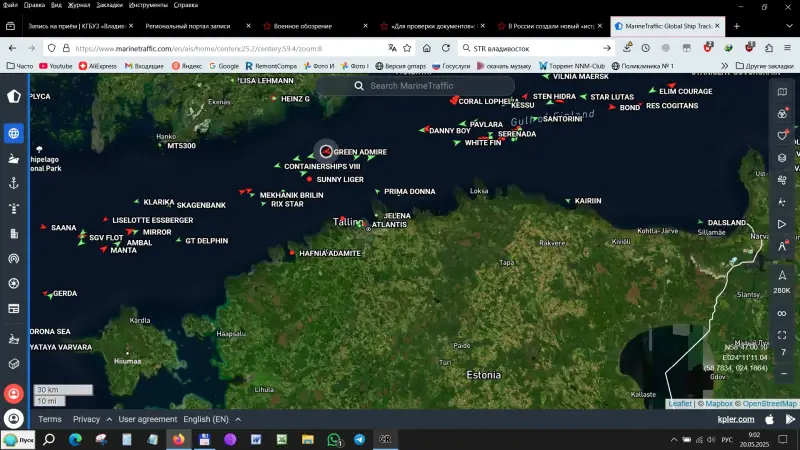Open the Vessels ship icon in sidebar
The image size is (800, 450).
[14, 159]
